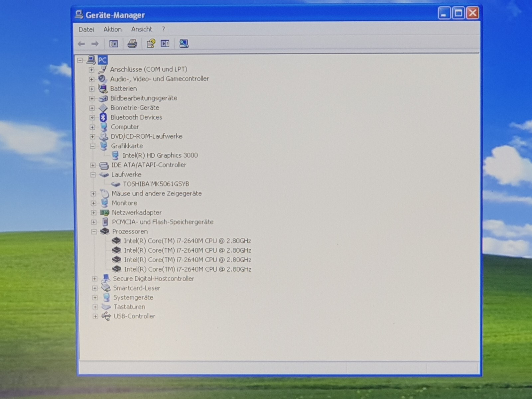Click the Netzwerkadapter network card icon
The width and height of the screenshot is (532, 399).
tap(105, 212)
